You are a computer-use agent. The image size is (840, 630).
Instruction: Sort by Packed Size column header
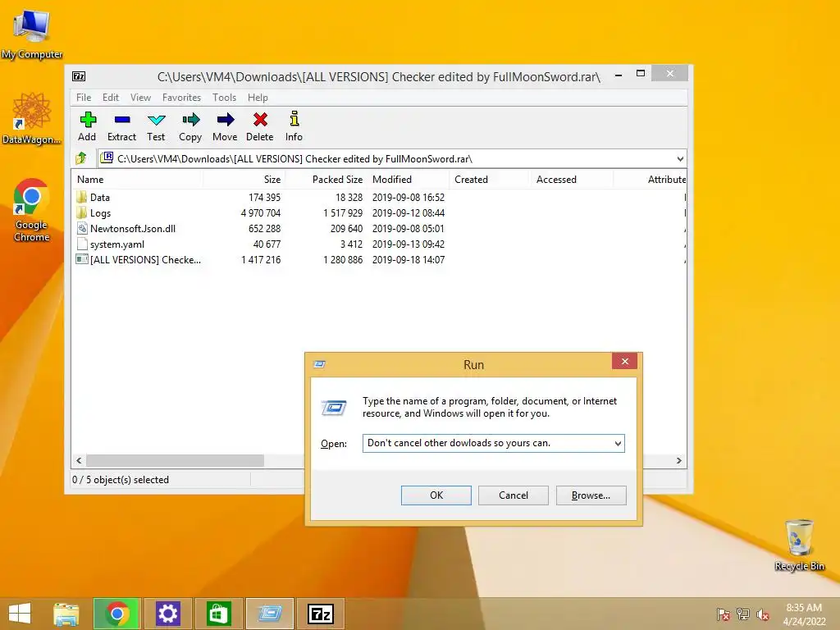(326, 180)
